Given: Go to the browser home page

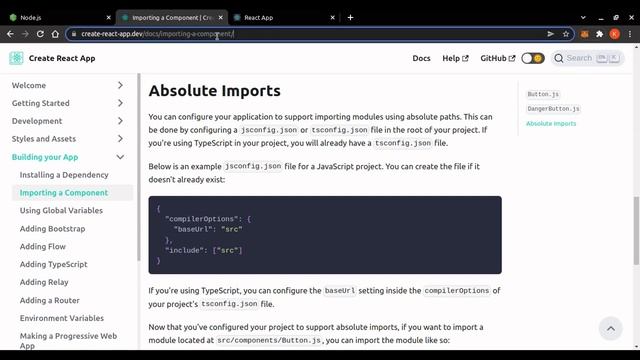Looking at the screenshot, I should tap(55, 34).
